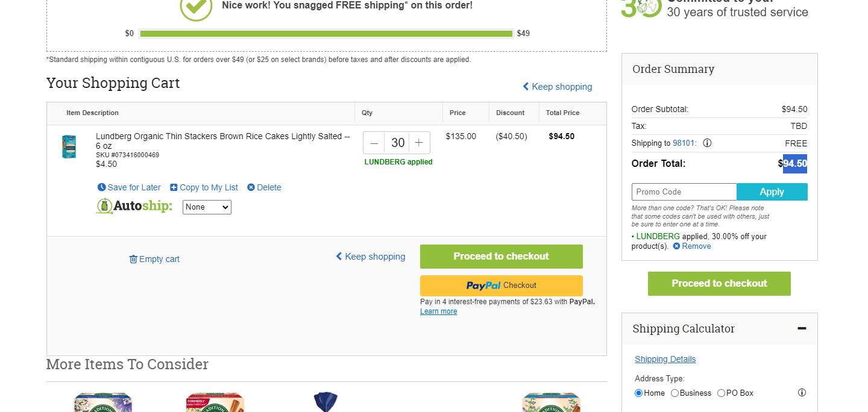Image resolution: width=868 pixels, height=412 pixels.
Task: Increase quantity with the plus button
Action: click(419, 143)
